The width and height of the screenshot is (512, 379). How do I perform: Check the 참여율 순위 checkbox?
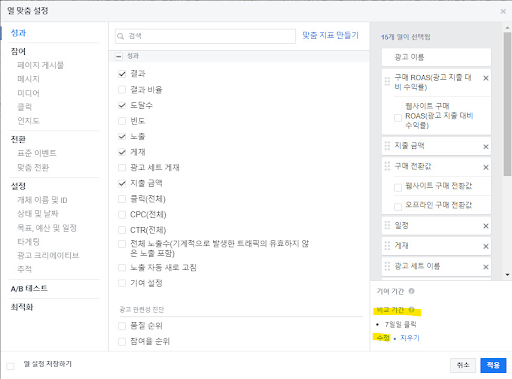(122, 341)
